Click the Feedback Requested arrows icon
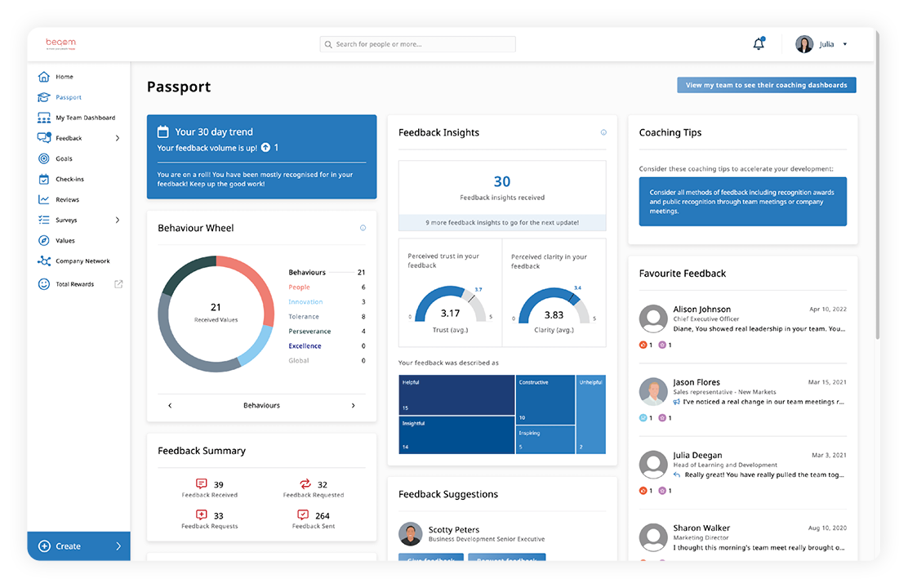The width and height of the screenshot is (908, 588). point(305,483)
